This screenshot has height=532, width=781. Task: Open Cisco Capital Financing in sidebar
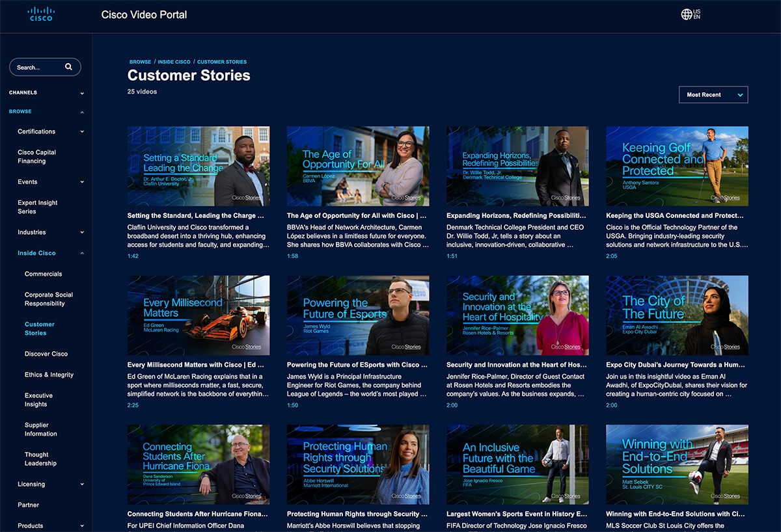point(37,157)
